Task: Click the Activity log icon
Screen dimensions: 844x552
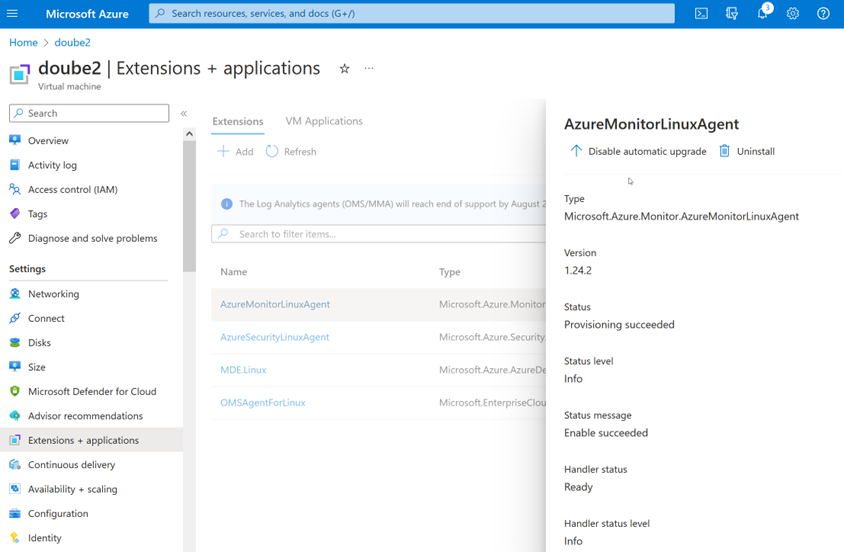Action: (15, 165)
